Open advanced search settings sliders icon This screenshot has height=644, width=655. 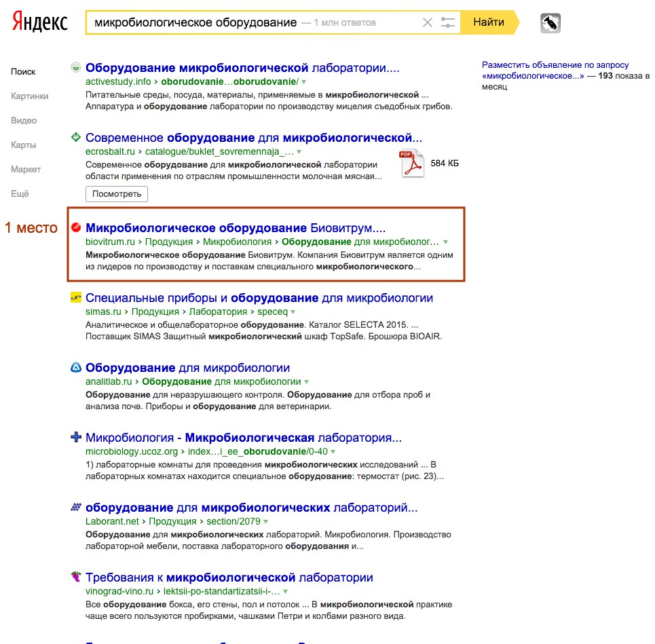(x=447, y=22)
